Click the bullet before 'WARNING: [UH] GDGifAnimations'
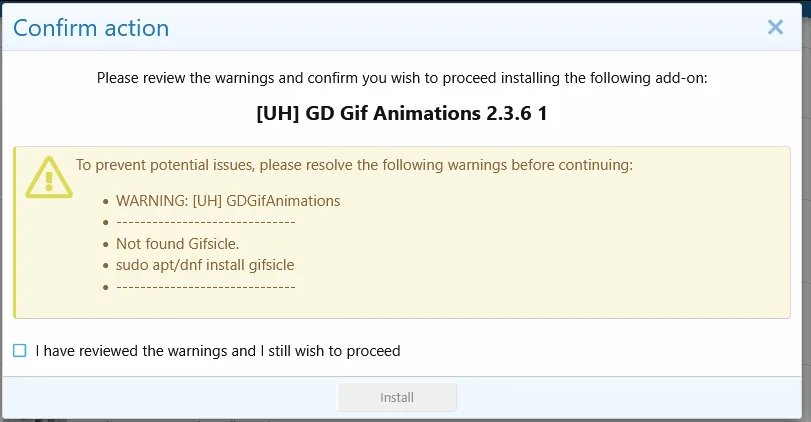 click(x=105, y=202)
